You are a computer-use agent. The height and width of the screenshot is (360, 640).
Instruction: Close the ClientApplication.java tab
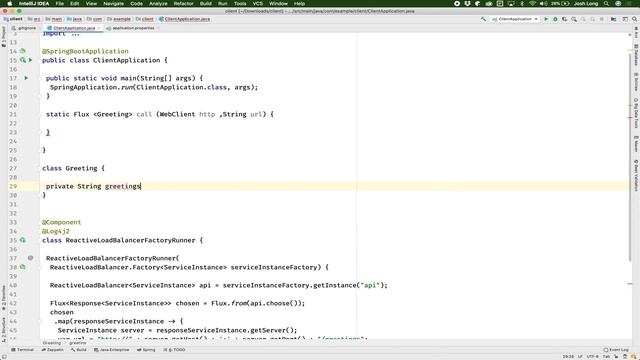point(99,28)
